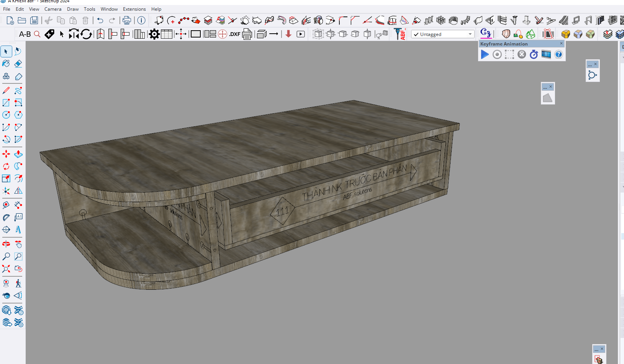624x364 pixels.
Task: Click the Keyframe Animation record button
Action: (497, 54)
